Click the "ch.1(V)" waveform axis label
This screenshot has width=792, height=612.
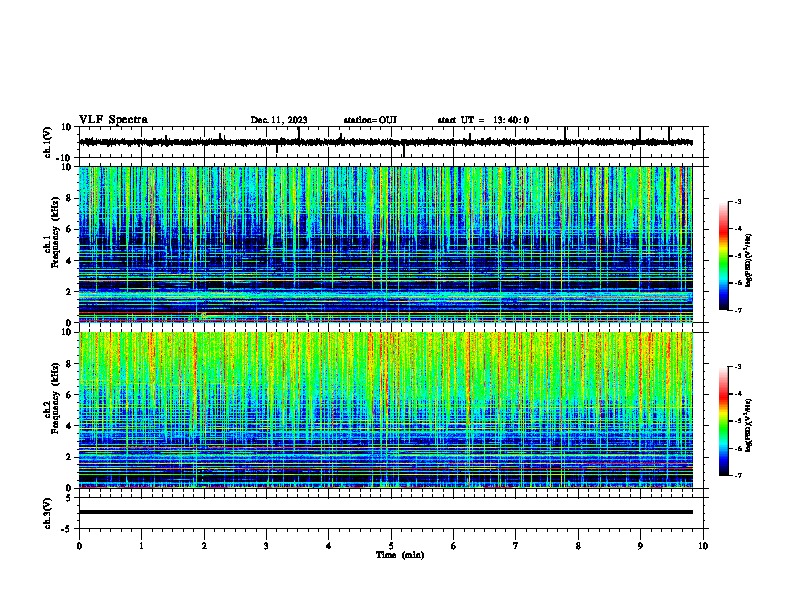point(48,142)
